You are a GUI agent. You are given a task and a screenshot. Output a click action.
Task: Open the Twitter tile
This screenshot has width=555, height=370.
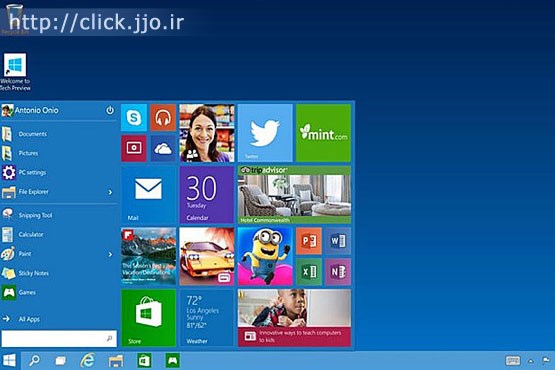click(x=265, y=133)
